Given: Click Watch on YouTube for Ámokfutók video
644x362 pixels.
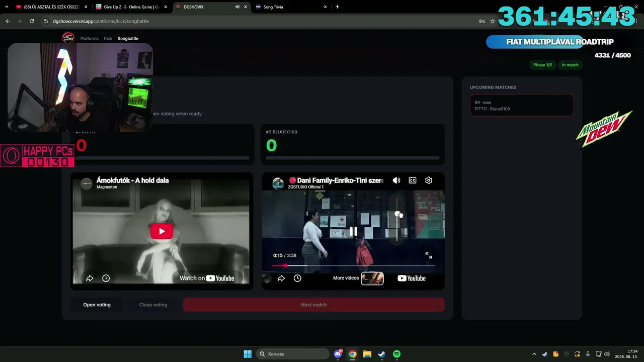Looking at the screenshot, I should [x=207, y=278].
